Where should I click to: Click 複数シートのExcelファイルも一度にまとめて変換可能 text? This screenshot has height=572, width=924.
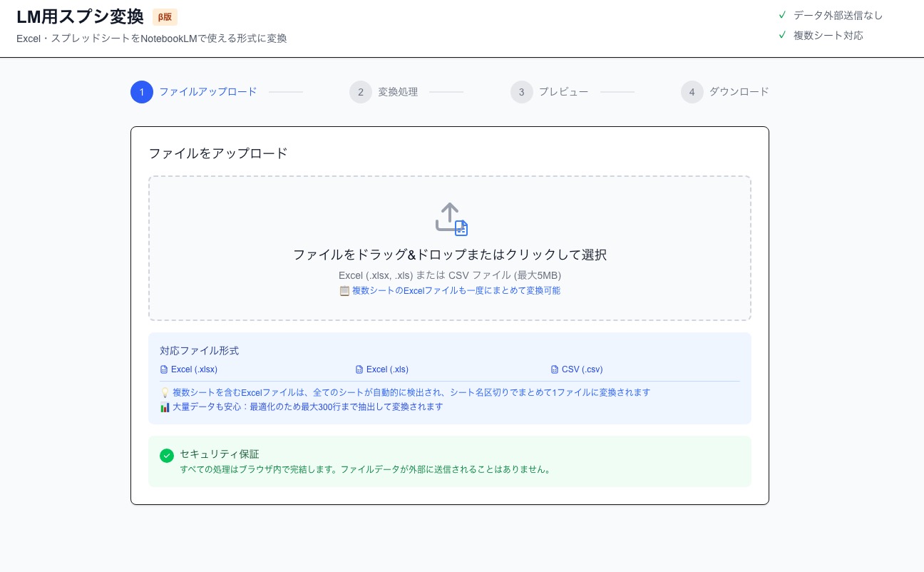tap(456, 290)
